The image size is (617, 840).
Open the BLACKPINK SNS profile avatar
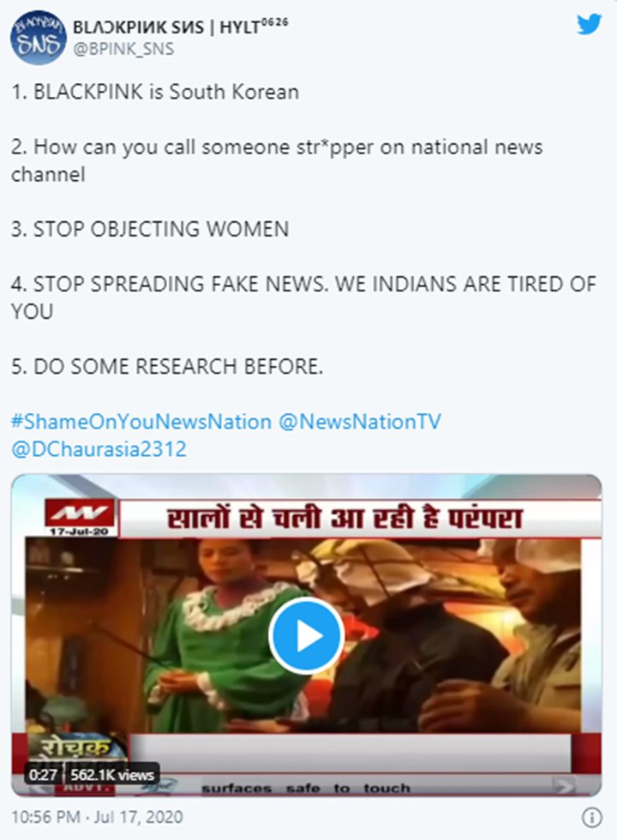[38, 38]
